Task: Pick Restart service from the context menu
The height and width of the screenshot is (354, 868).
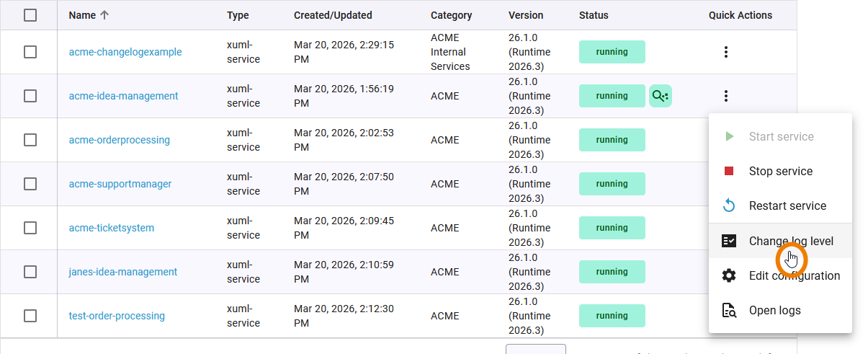Action: coord(787,206)
